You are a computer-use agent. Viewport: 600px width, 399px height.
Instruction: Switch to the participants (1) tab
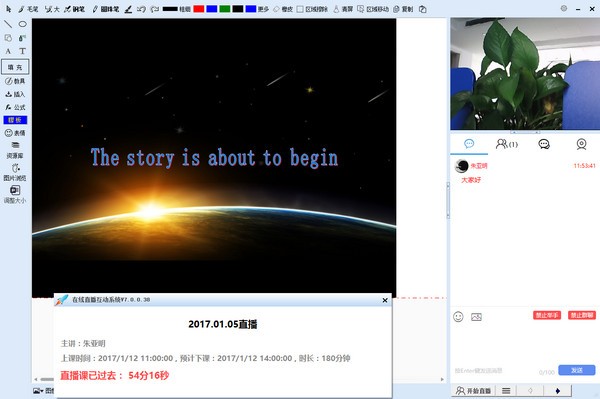coord(507,144)
